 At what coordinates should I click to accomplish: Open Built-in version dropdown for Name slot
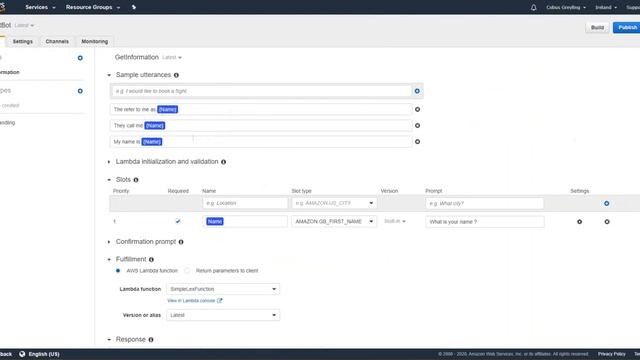(395, 221)
